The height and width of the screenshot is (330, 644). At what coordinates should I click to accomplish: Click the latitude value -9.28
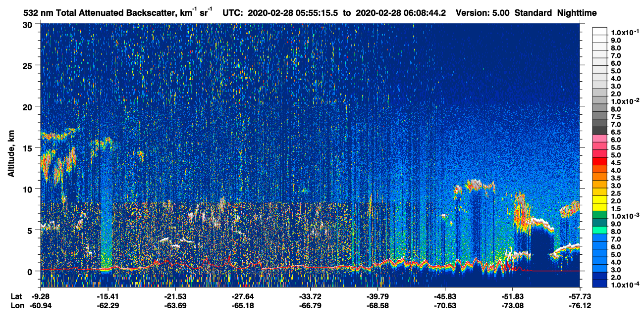[x=41, y=296]
